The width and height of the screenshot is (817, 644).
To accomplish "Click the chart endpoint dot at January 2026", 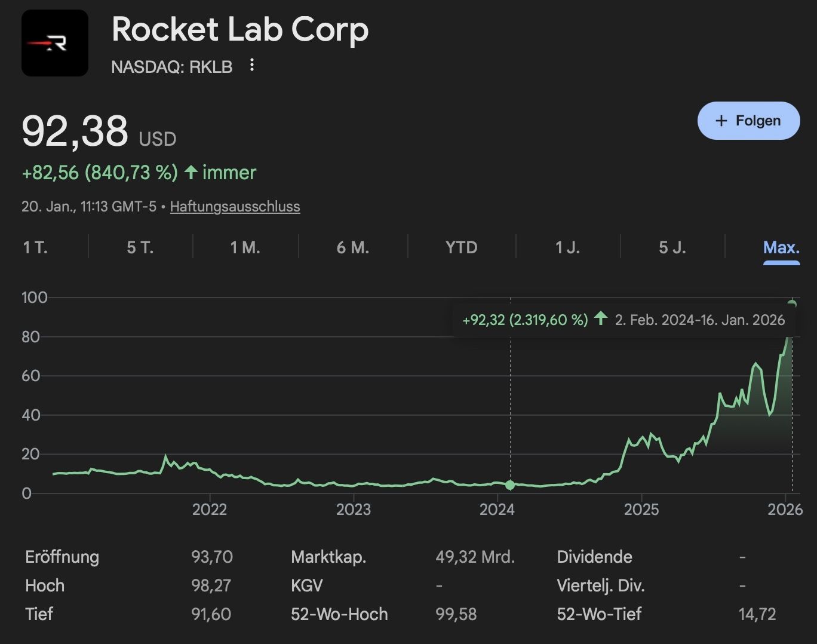I will [793, 304].
